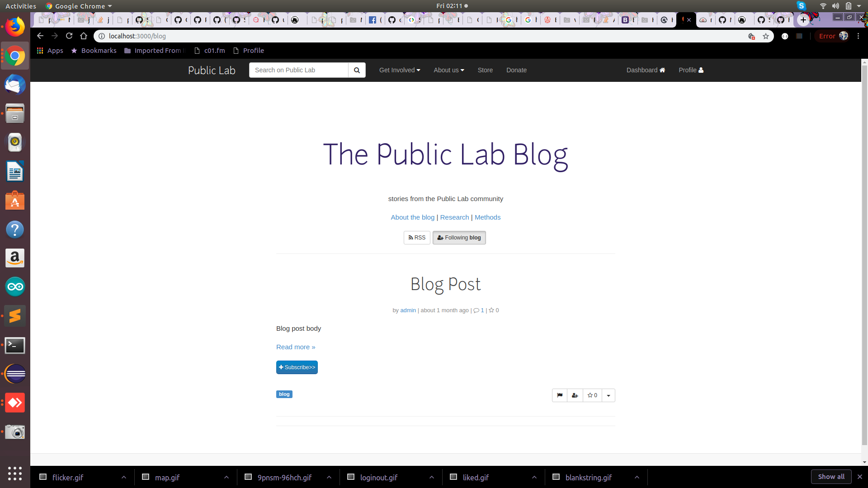Expand flicker.gif download options arrow
This screenshot has width=868, height=488.
[x=124, y=477]
